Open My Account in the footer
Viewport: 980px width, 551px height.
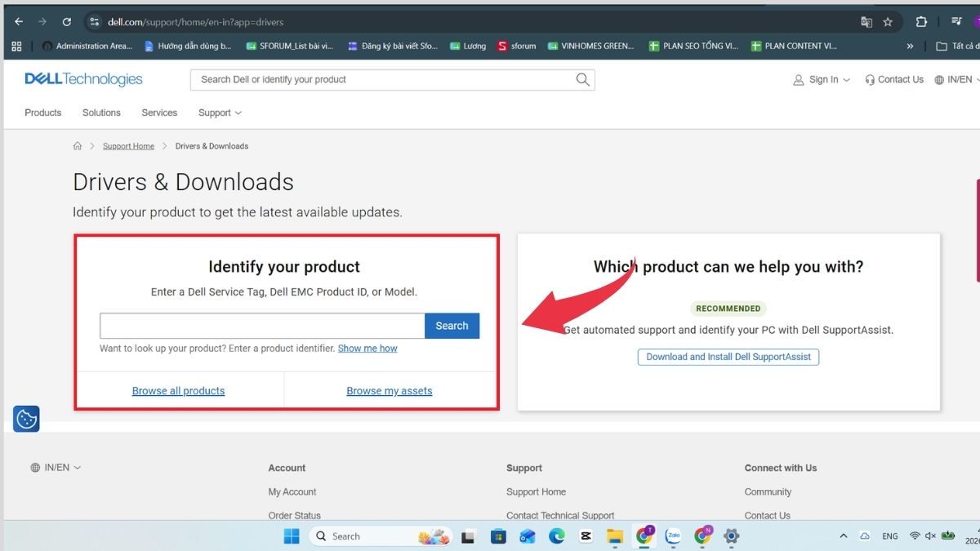[x=292, y=491]
